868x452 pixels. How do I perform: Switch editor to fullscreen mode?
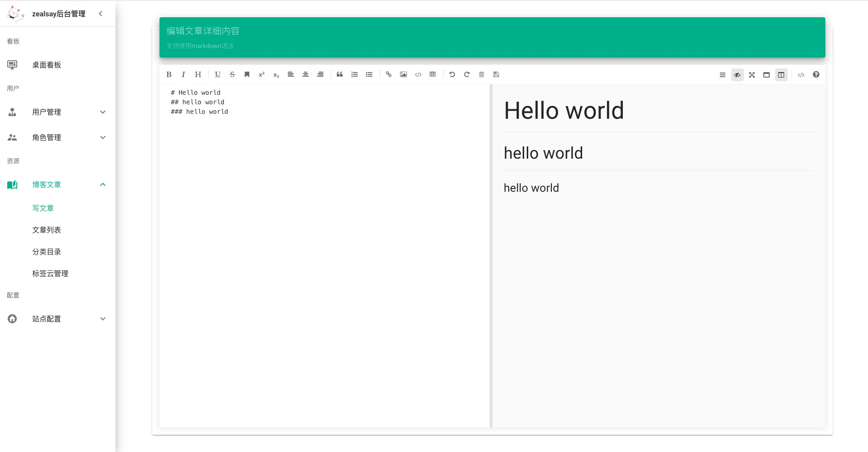[752, 75]
